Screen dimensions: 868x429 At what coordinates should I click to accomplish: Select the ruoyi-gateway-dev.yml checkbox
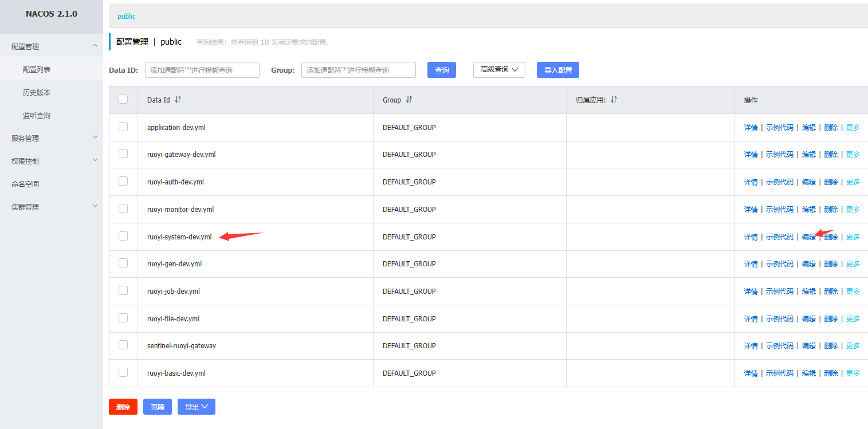pyautogui.click(x=123, y=154)
